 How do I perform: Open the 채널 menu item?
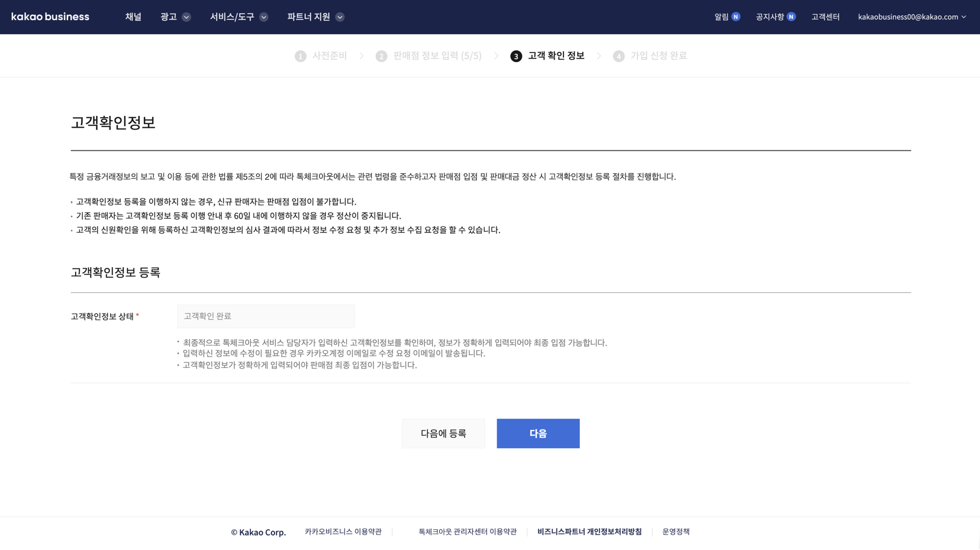click(x=133, y=17)
